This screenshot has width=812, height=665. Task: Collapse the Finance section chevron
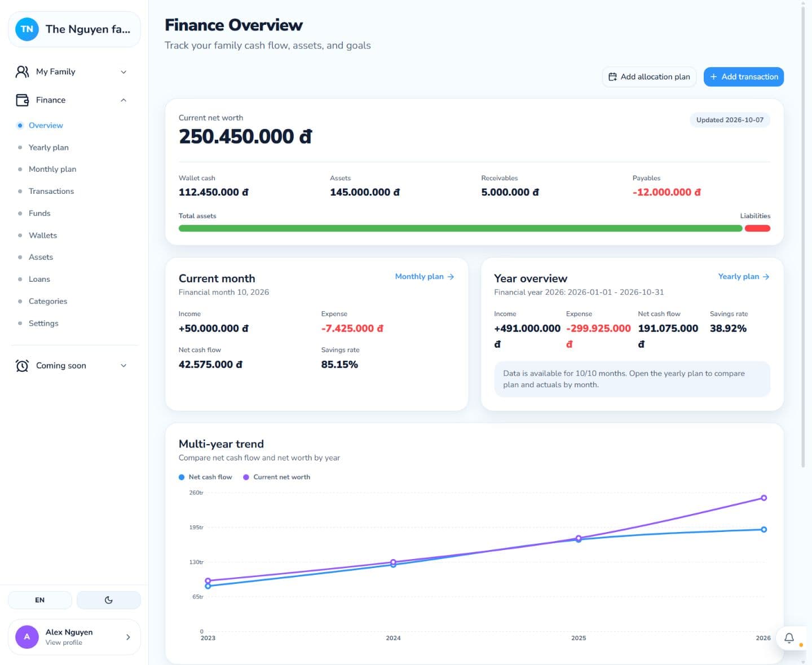coord(123,100)
